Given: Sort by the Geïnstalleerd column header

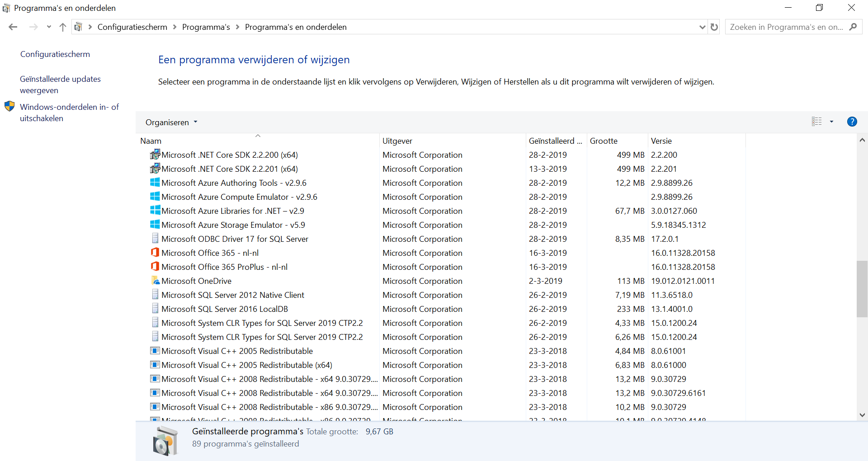Looking at the screenshot, I should point(556,141).
